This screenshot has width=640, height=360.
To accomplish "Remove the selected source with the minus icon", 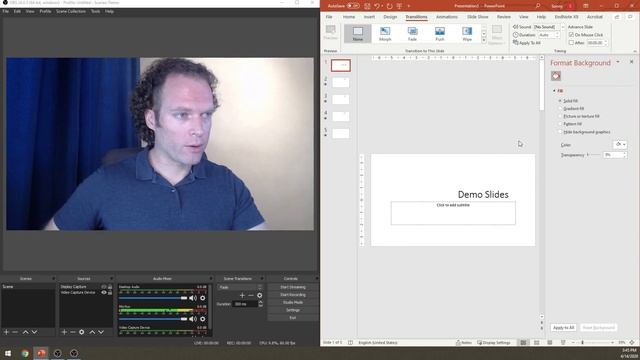I will [73, 332].
